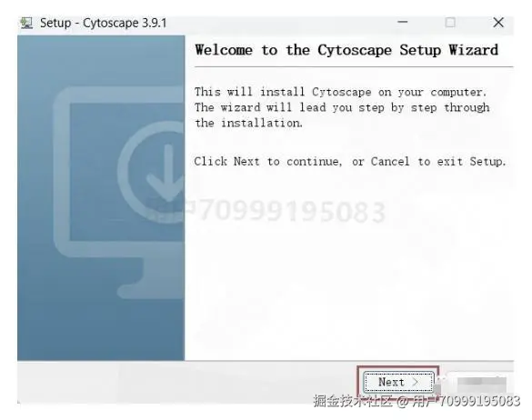Viewport: 532px width, 420px height.
Task: Click the 'This will install Cytoscape' paragraph
Action: click(342, 107)
